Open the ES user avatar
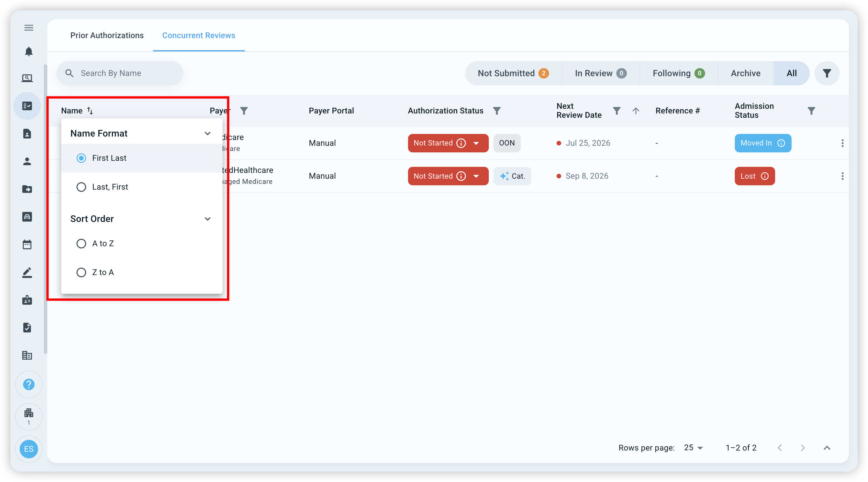868x482 pixels. (x=29, y=449)
